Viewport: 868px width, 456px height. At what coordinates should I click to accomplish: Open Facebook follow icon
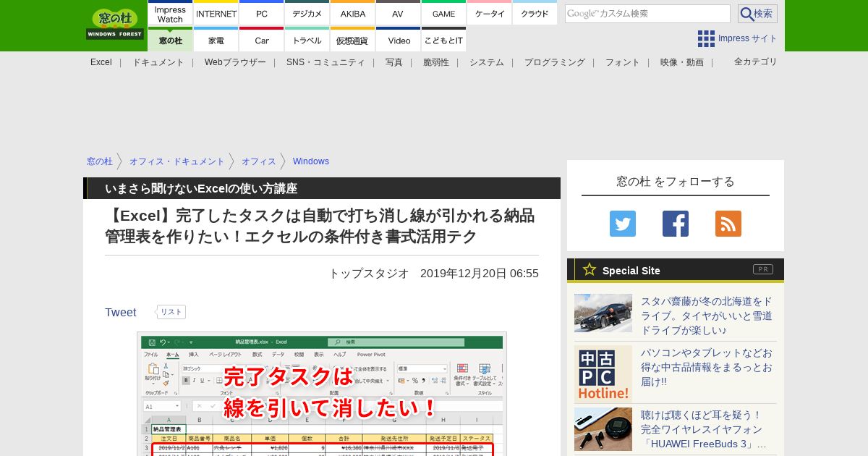pyautogui.click(x=676, y=224)
